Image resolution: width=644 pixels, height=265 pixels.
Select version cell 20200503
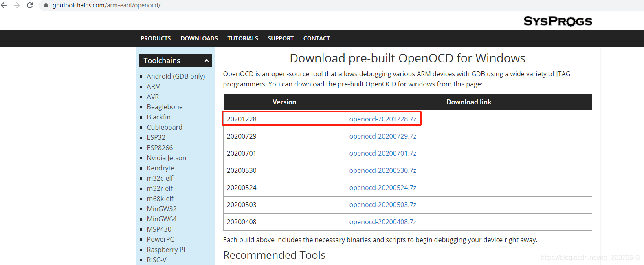pyautogui.click(x=284, y=205)
